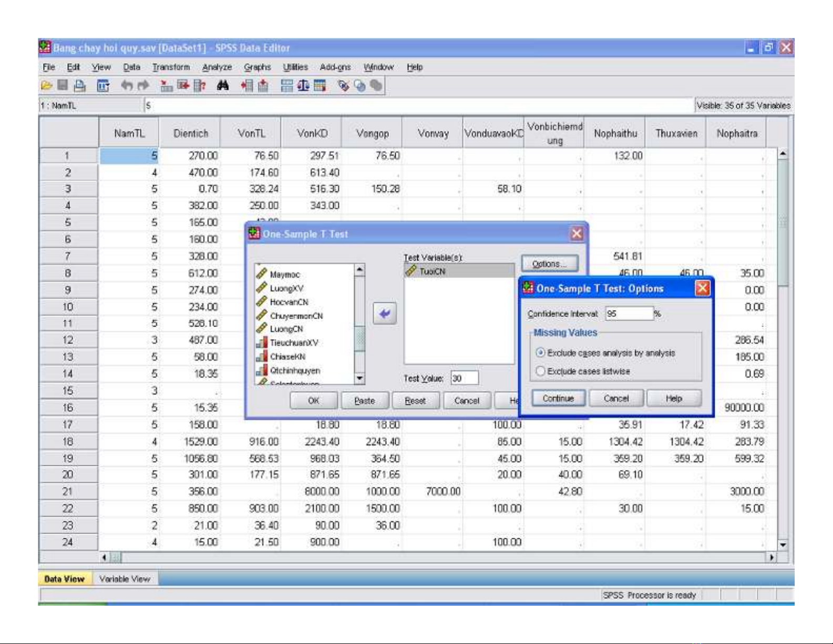Click the Open file folder icon
833x644 pixels.
(46, 86)
